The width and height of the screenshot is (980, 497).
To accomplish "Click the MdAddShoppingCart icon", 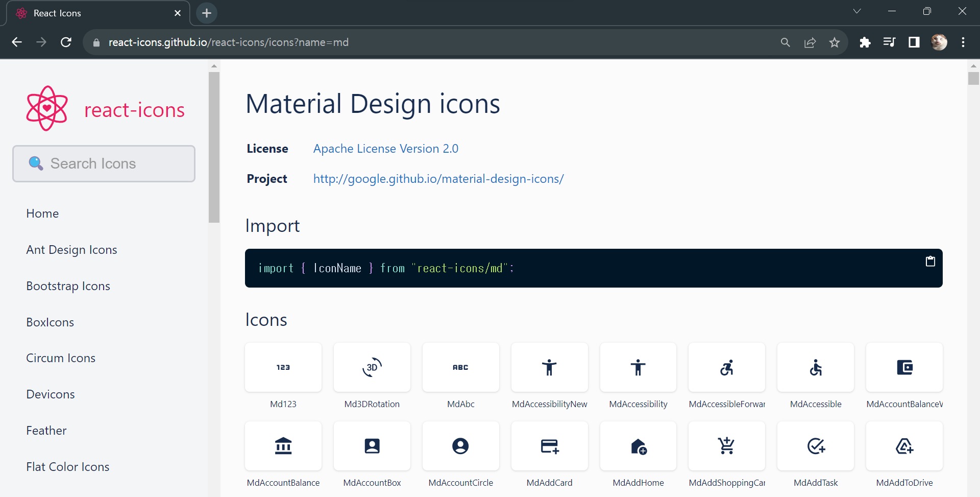I will pos(727,446).
